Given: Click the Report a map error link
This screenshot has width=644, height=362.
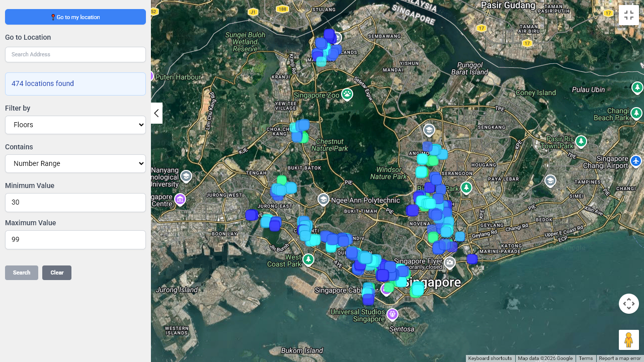Looking at the screenshot, I should tap(619, 358).
